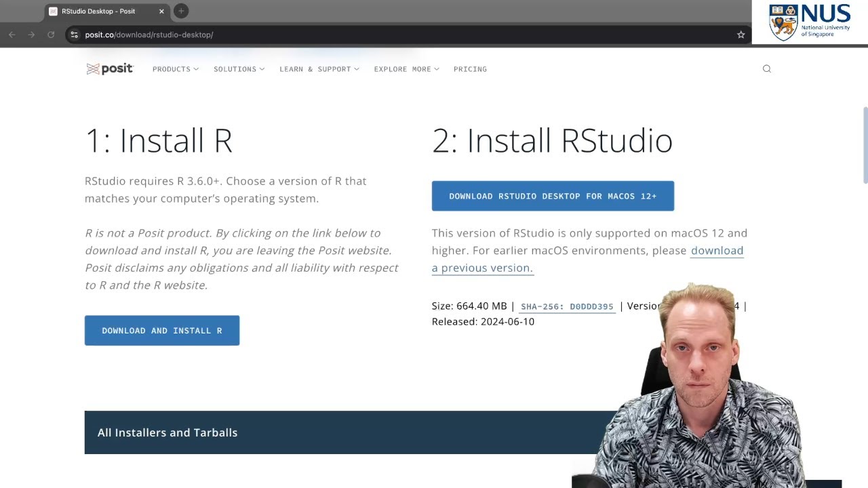The image size is (868, 488).
Task: Click the browser back arrow
Action: tap(12, 35)
